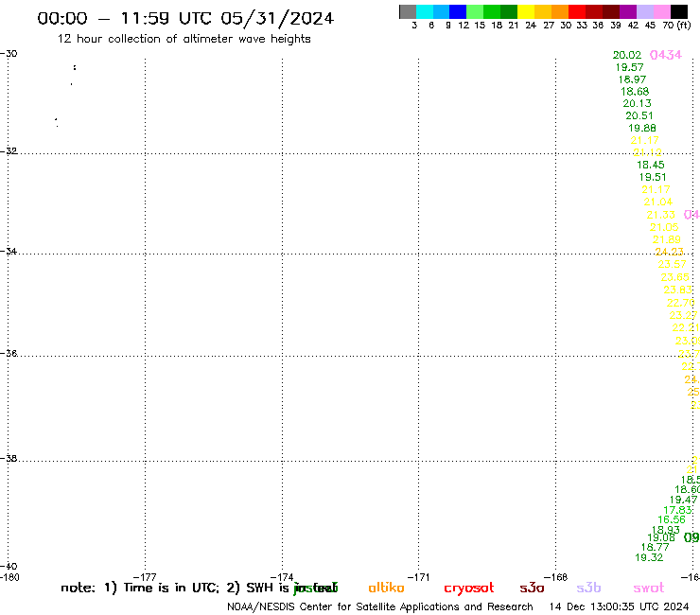700x615 pixels.
Task: Click the -171 longitude axis label
Action: coord(418,577)
